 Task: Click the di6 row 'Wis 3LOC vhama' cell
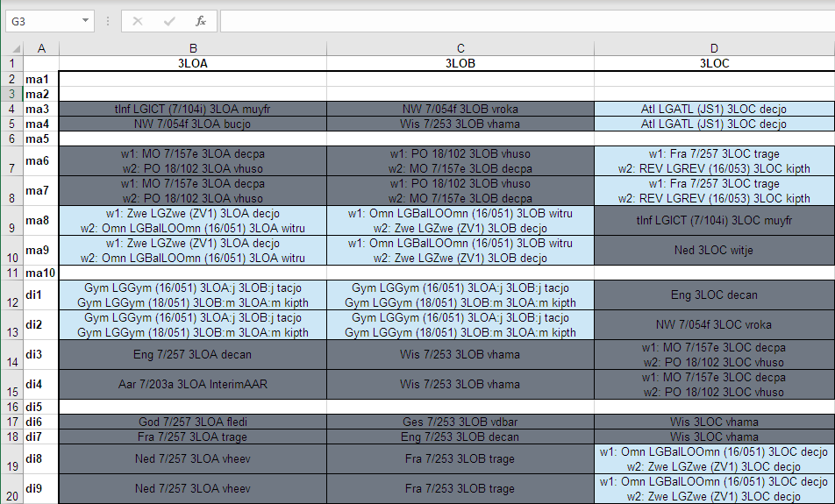click(715, 422)
